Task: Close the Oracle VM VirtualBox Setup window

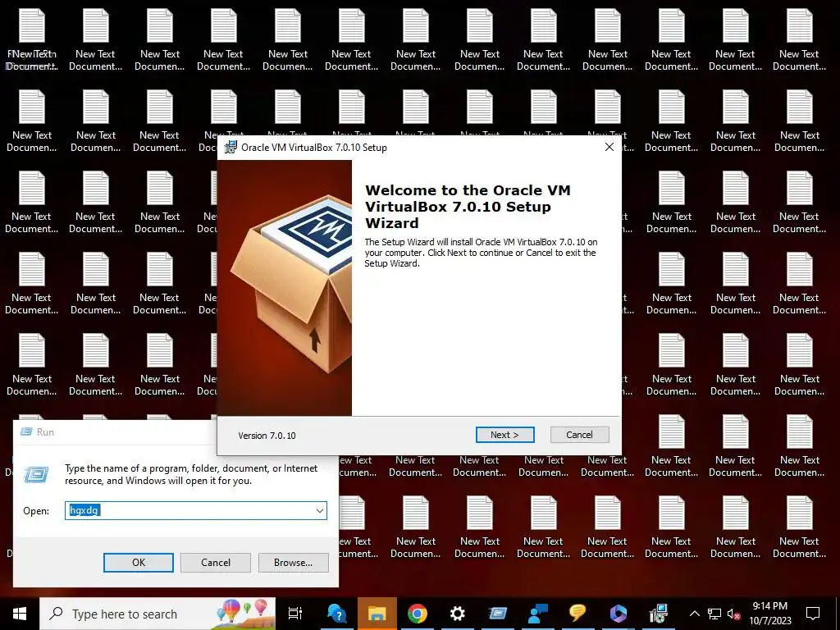Action: (609, 147)
